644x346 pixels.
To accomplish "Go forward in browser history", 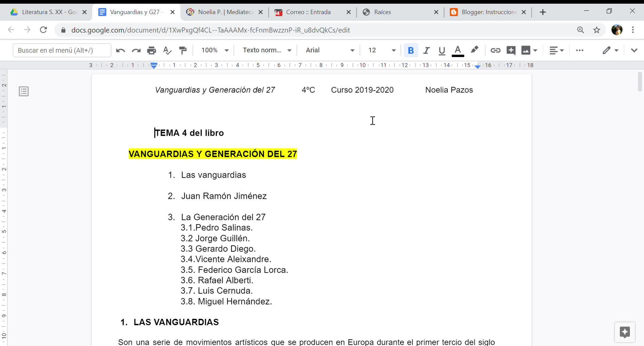I will [27, 30].
